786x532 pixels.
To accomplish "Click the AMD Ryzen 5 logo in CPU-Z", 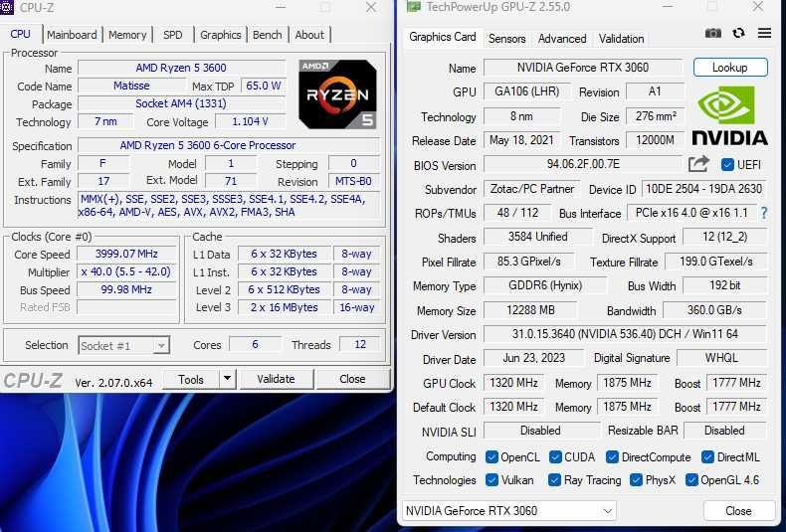I will [337, 94].
